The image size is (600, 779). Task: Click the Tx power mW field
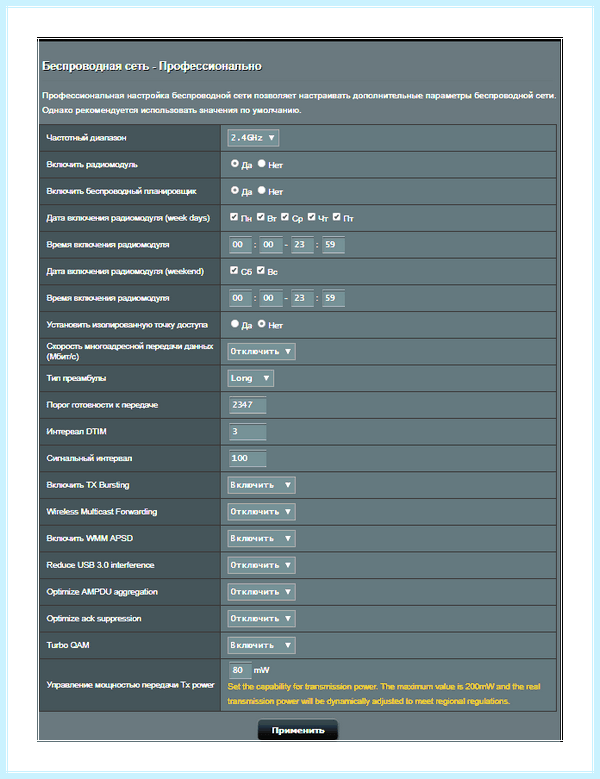240,670
